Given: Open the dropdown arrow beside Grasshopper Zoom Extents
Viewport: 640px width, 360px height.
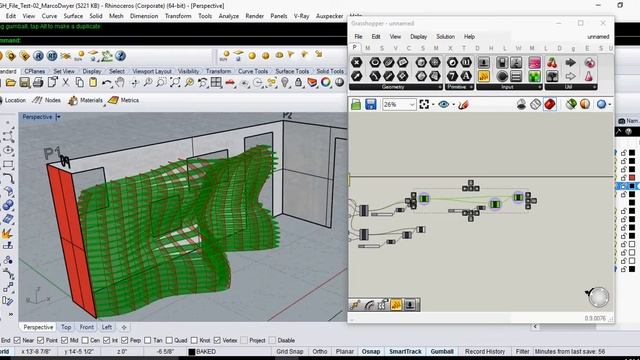Looking at the screenshot, I should click(x=433, y=105).
